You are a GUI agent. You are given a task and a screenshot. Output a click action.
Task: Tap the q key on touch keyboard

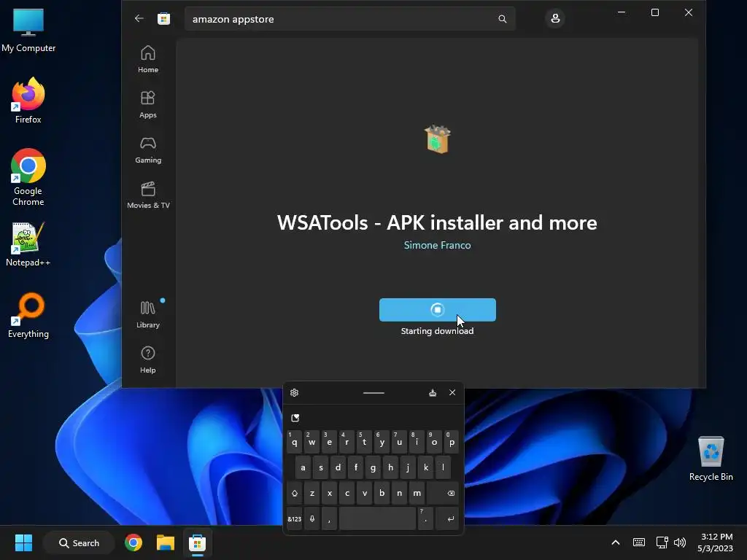point(295,442)
